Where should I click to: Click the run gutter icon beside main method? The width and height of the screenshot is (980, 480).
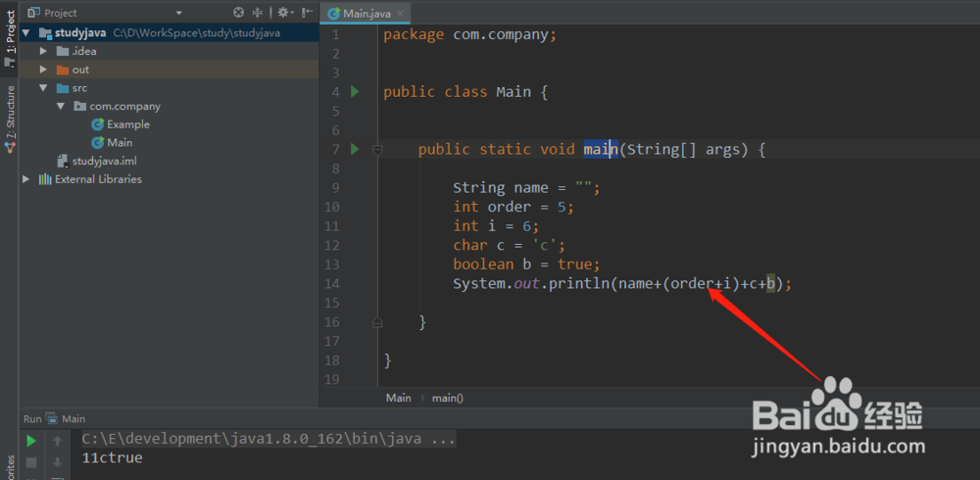[x=355, y=149]
